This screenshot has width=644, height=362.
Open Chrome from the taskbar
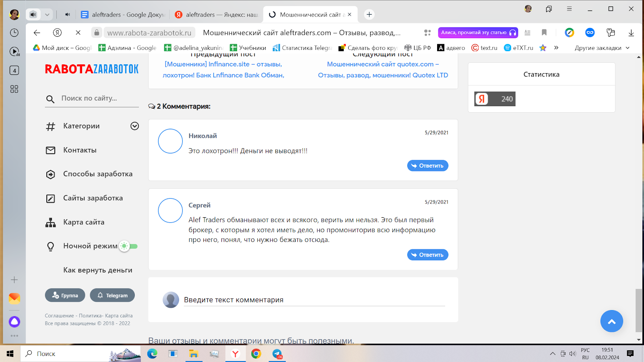coord(256,354)
